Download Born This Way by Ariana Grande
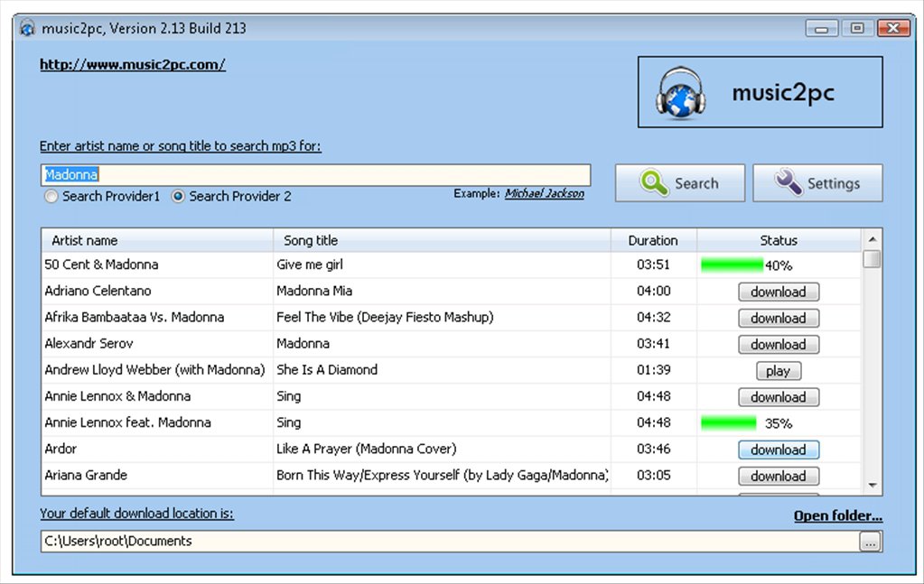The width and height of the screenshot is (924, 584). 779,477
